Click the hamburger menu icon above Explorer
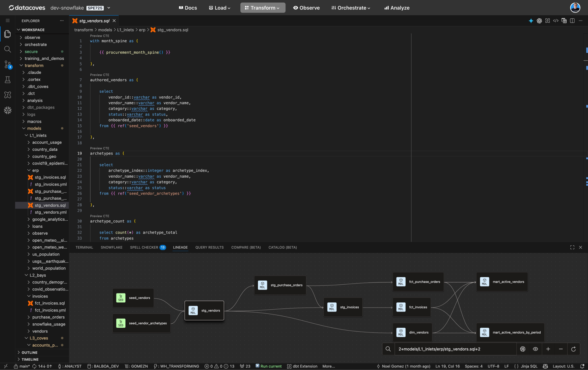Viewport: 588px width, 370px height. coord(7,21)
